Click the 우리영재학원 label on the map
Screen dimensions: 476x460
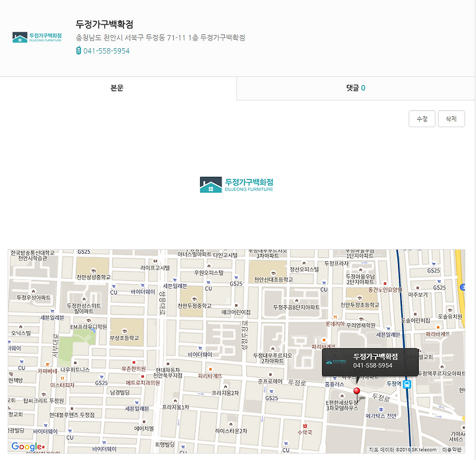[x=361, y=325]
